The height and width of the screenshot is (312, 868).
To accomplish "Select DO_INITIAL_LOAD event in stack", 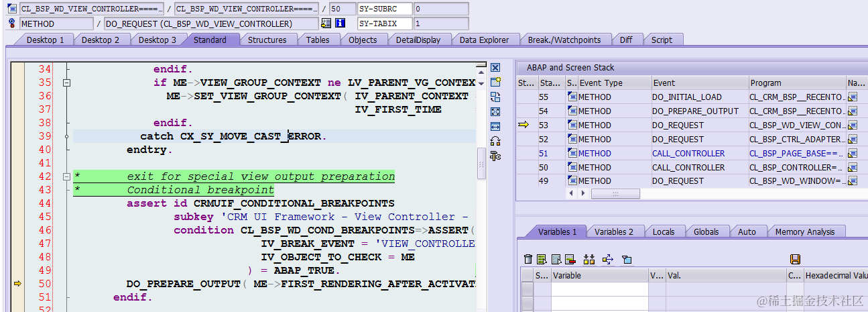I will (700, 97).
